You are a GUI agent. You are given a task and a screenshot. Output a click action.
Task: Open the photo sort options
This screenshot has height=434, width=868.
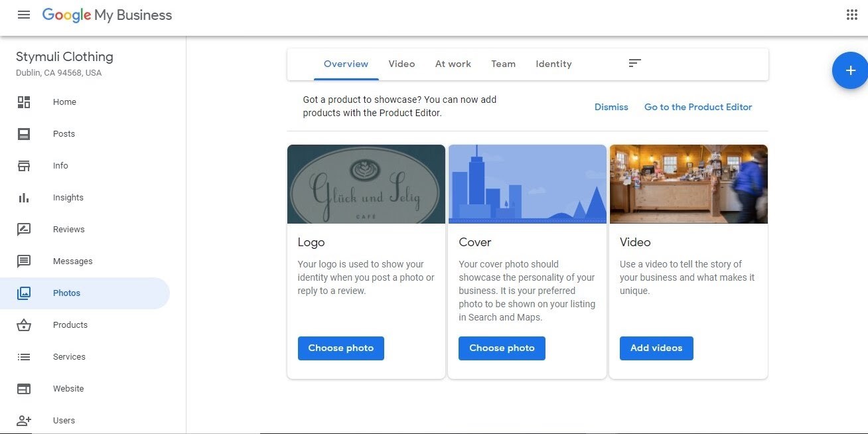(634, 62)
